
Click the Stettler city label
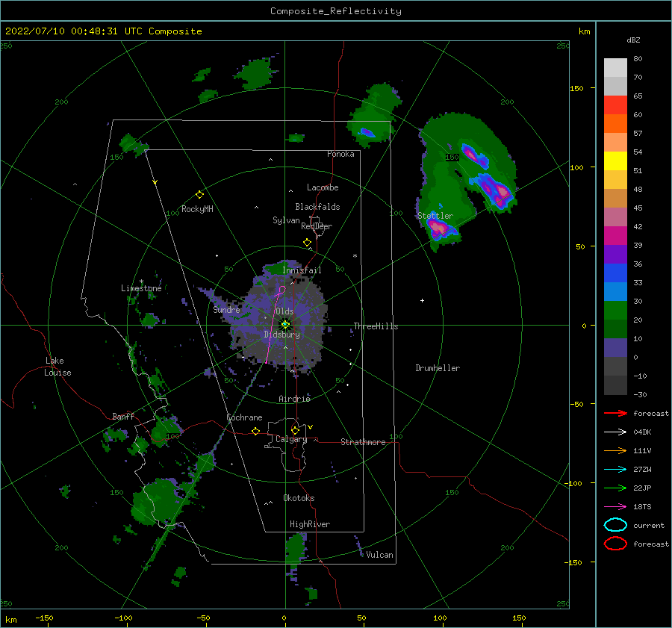pos(435,216)
